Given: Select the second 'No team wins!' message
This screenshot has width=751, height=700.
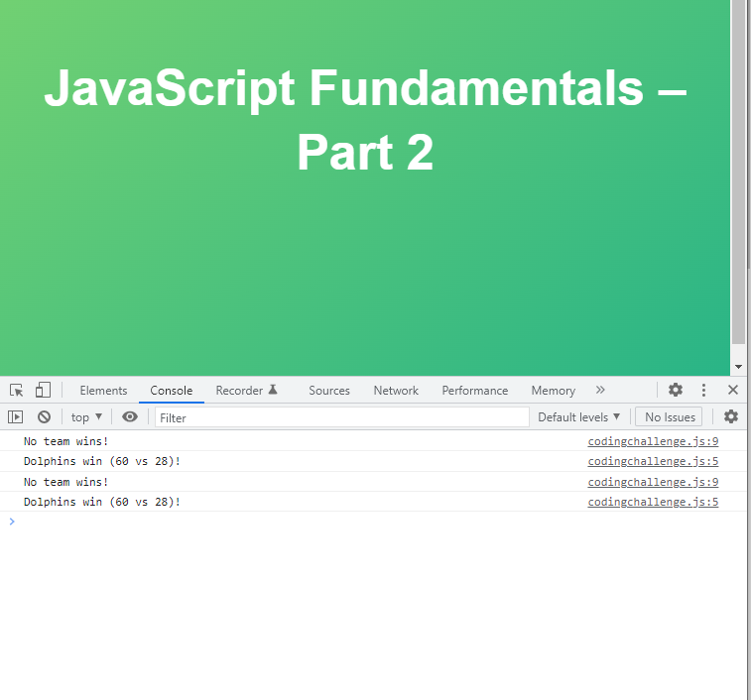Looking at the screenshot, I should tap(66, 482).
